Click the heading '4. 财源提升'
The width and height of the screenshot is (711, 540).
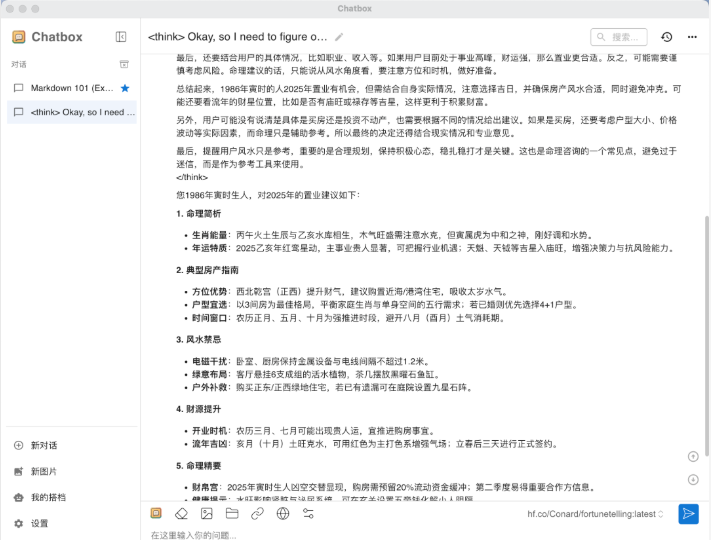pyautogui.click(x=199, y=409)
